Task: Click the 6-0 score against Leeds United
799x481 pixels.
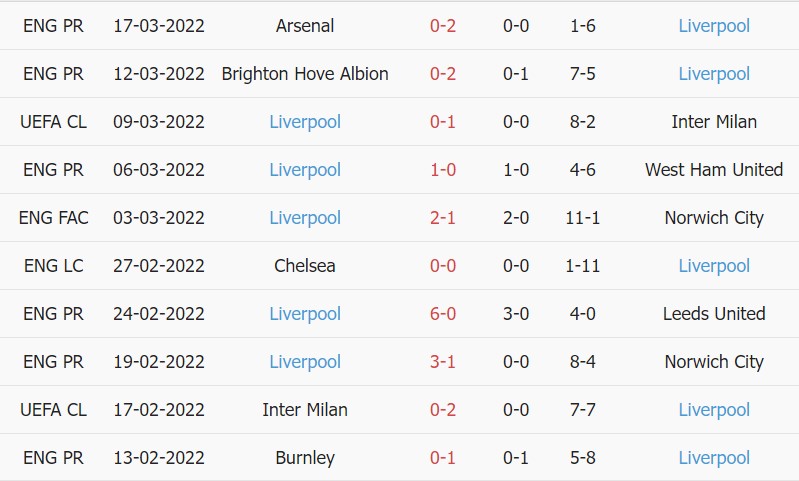Action: [443, 314]
